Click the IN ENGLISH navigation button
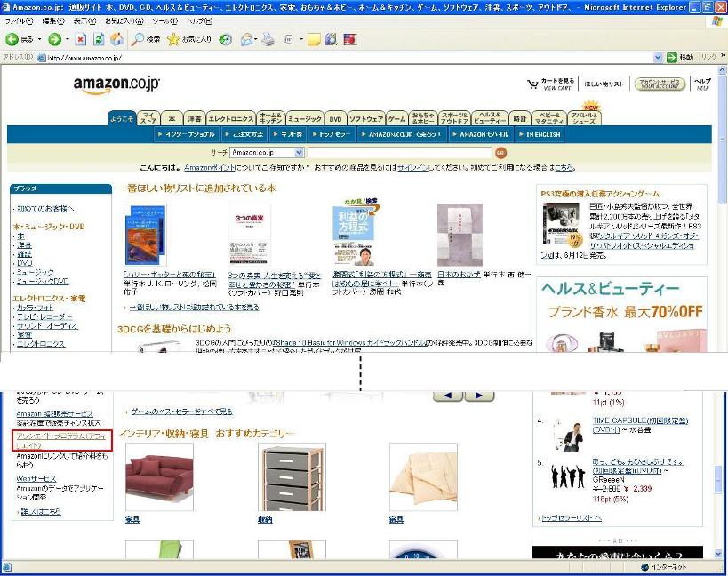 pyautogui.click(x=540, y=134)
